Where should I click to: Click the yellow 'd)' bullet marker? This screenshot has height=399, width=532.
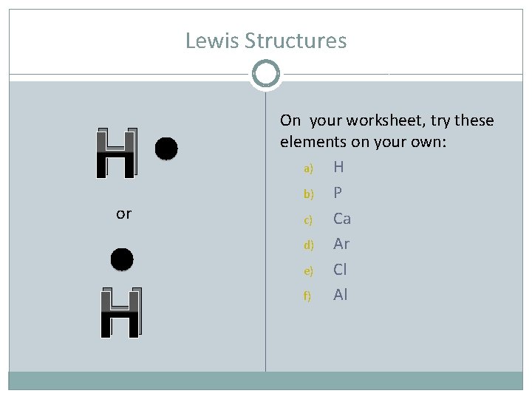pyautogui.click(x=308, y=245)
